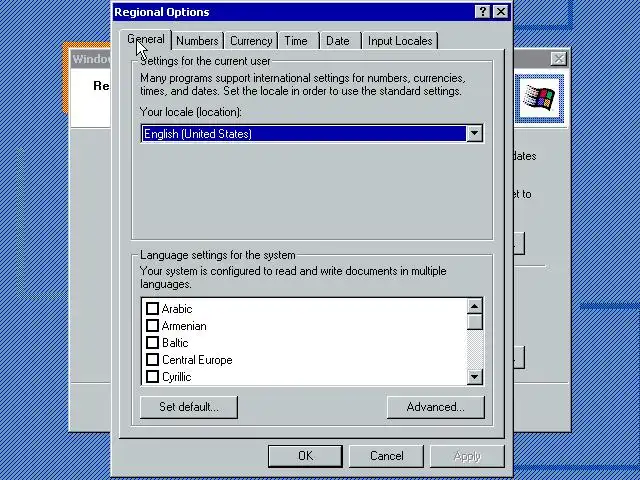Check the Arabic language checkbox

click(x=152, y=309)
